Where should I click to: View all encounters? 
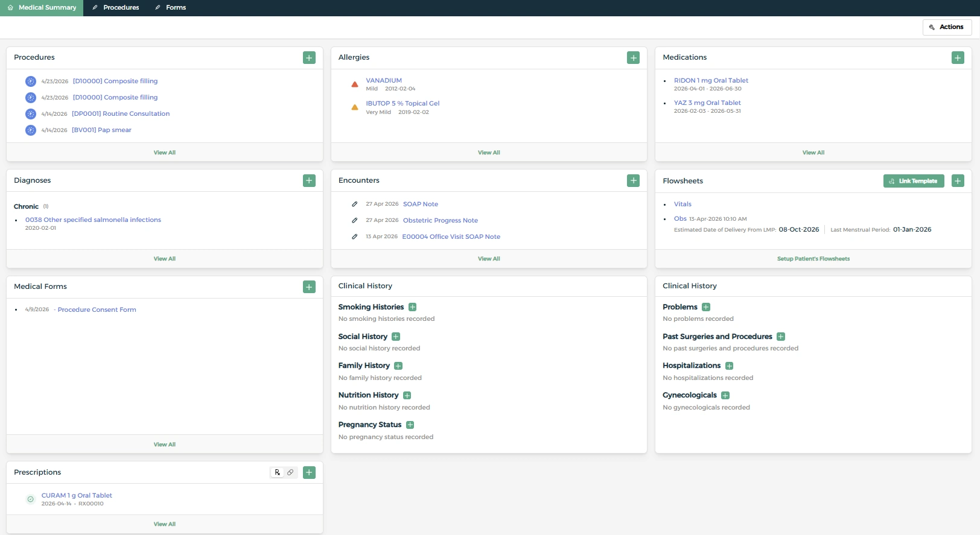(x=489, y=259)
